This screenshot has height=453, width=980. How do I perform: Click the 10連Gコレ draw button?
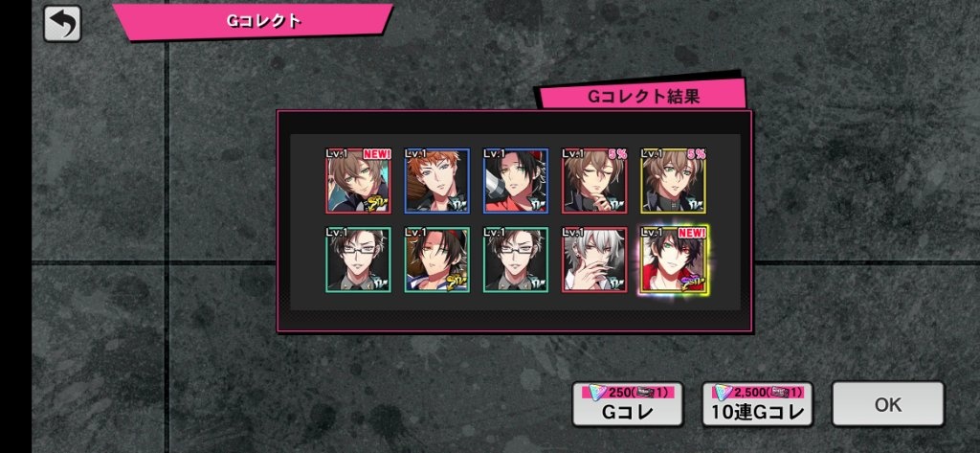[x=758, y=405]
